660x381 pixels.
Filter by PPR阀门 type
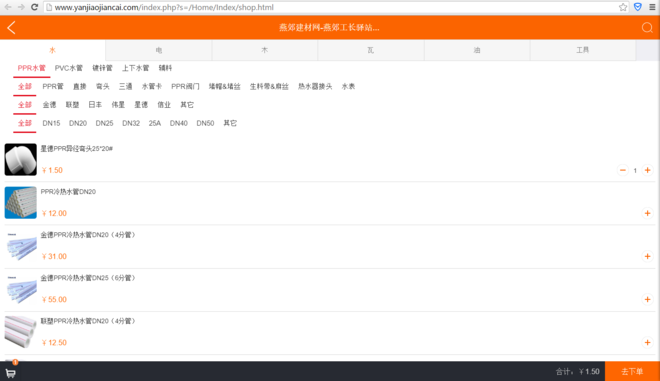(185, 86)
